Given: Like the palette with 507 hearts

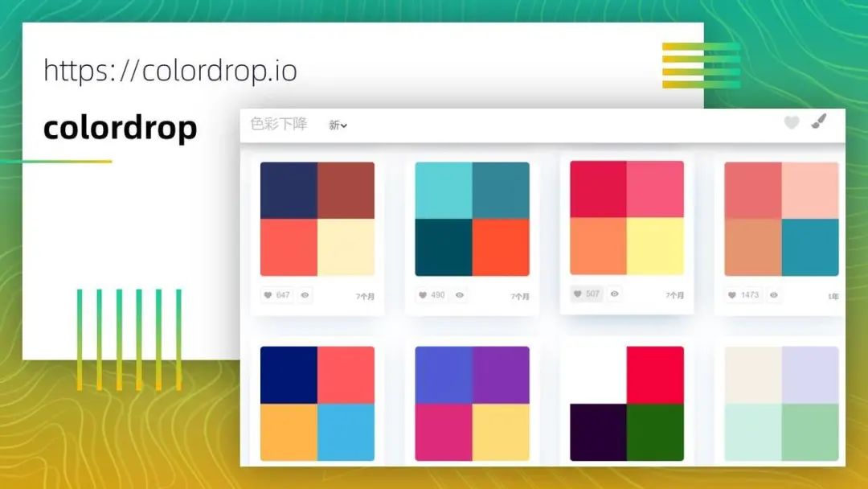Looking at the screenshot, I should point(586,294).
